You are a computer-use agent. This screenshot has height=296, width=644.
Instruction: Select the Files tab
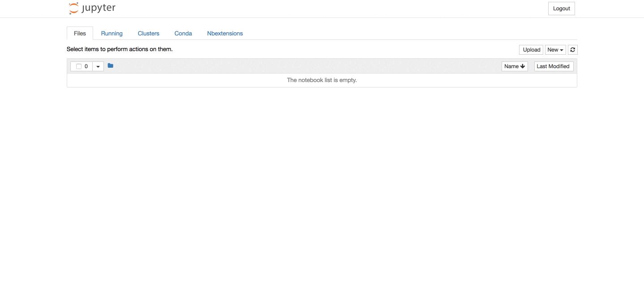coord(80,33)
